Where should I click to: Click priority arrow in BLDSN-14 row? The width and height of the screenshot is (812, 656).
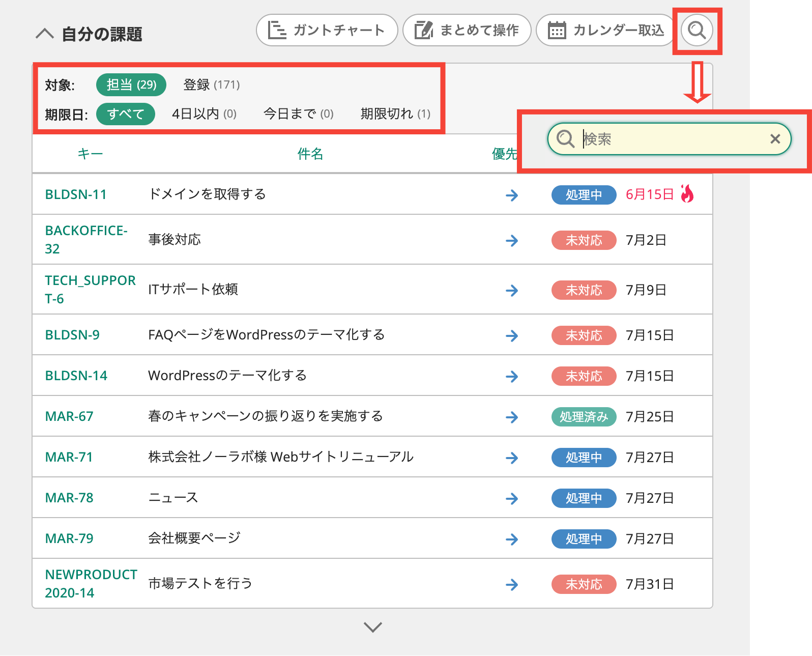[512, 376]
